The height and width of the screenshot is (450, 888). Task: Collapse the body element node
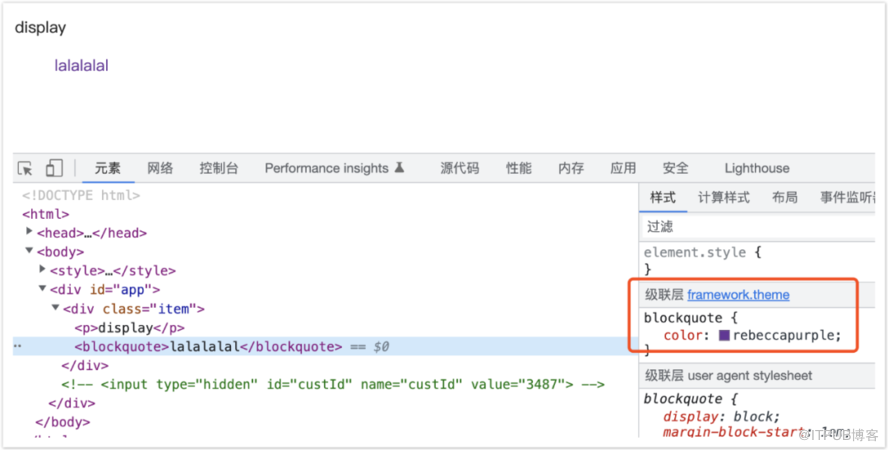click(x=29, y=251)
